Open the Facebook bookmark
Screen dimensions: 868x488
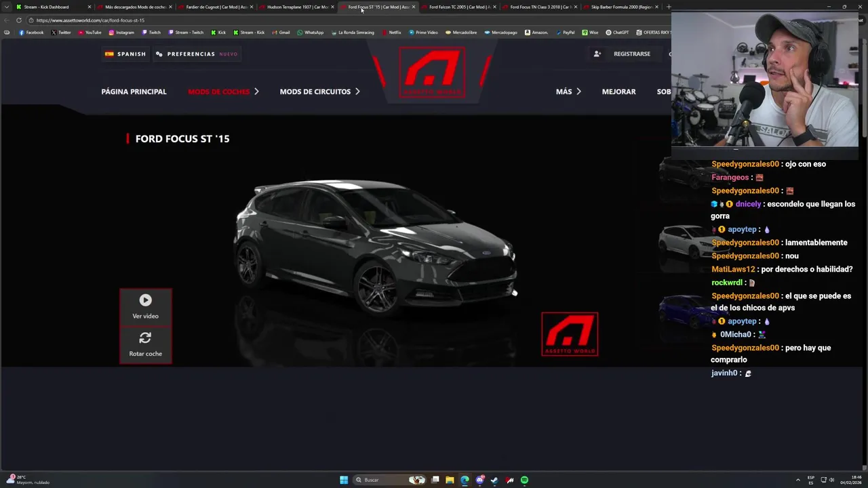coord(31,33)
